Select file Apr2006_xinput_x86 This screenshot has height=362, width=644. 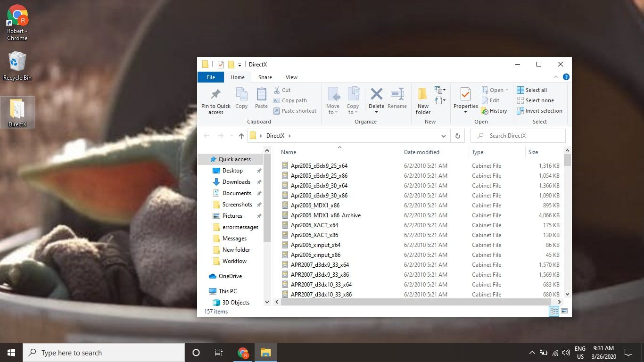click(x=315, y=255)
